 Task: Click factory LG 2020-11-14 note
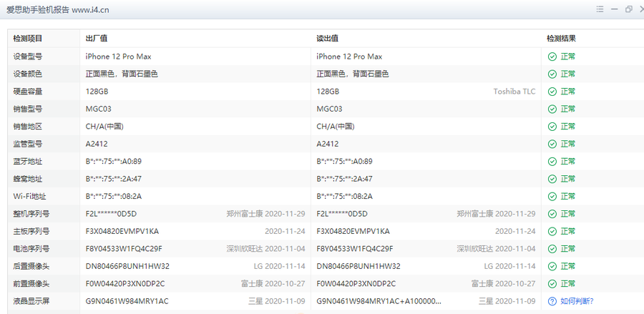coord(279,266)
